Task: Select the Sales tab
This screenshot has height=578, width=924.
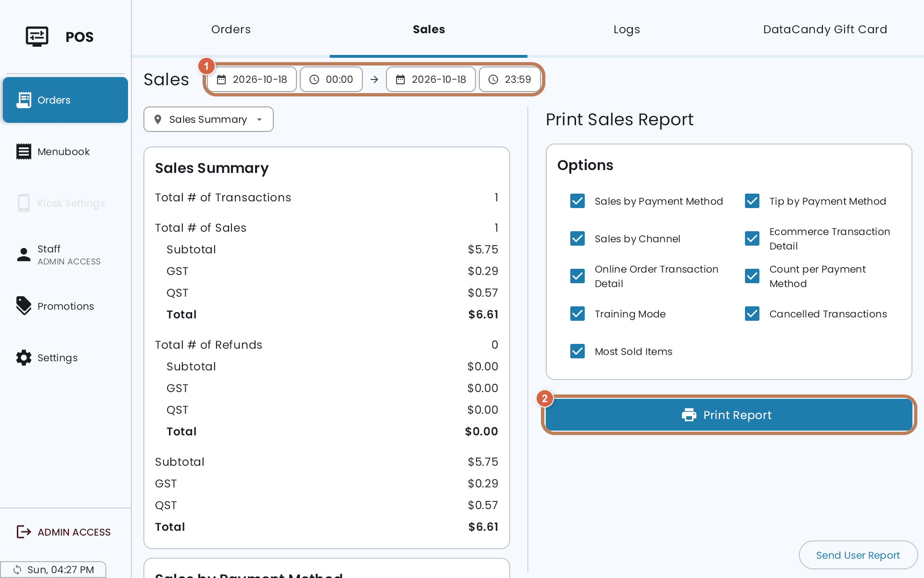Action: point(429,29)
